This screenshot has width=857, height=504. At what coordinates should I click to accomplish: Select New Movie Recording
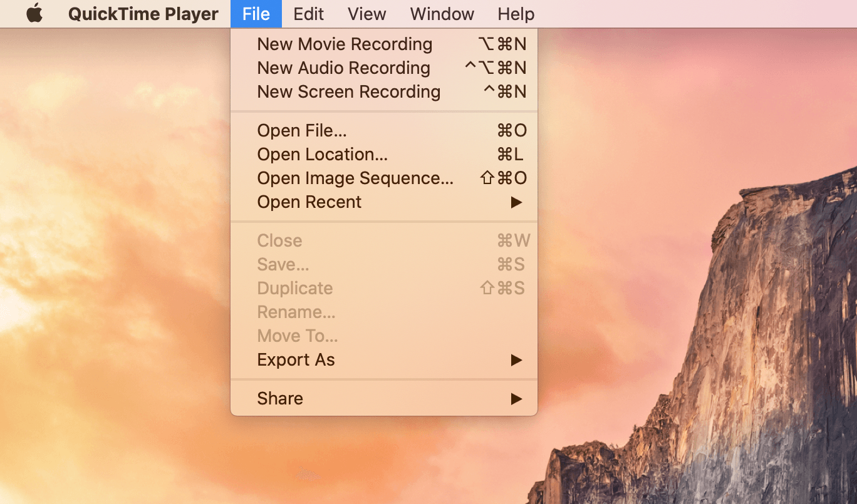pos(345,44)
